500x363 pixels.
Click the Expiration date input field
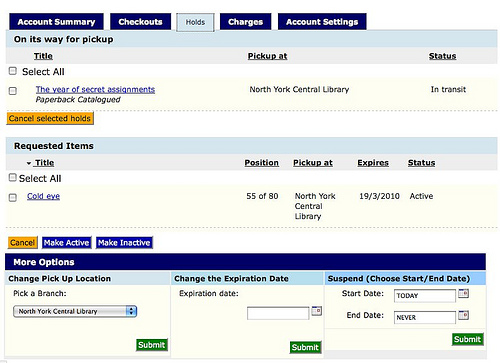click(x=278, y=313)
